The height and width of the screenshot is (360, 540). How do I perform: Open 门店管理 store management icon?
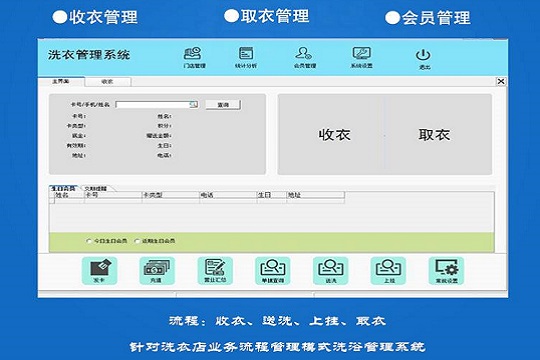194,57
